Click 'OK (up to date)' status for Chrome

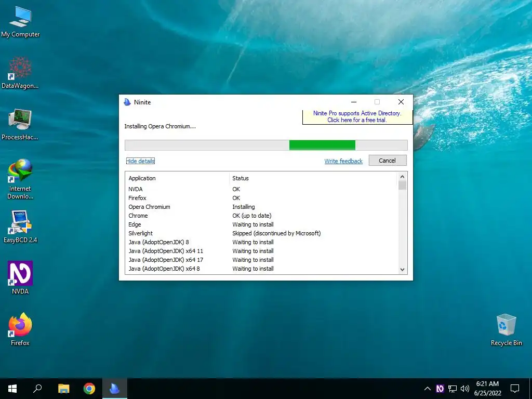[252, 216]
